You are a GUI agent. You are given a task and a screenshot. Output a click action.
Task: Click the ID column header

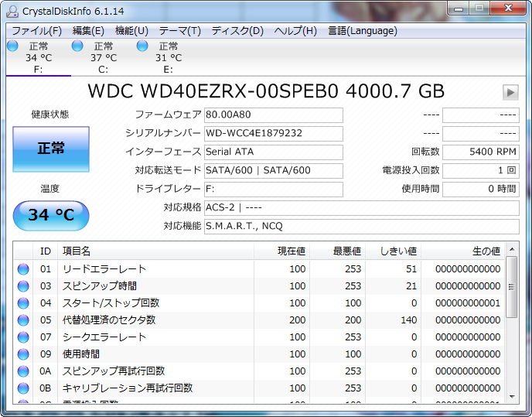pos(46,251)
